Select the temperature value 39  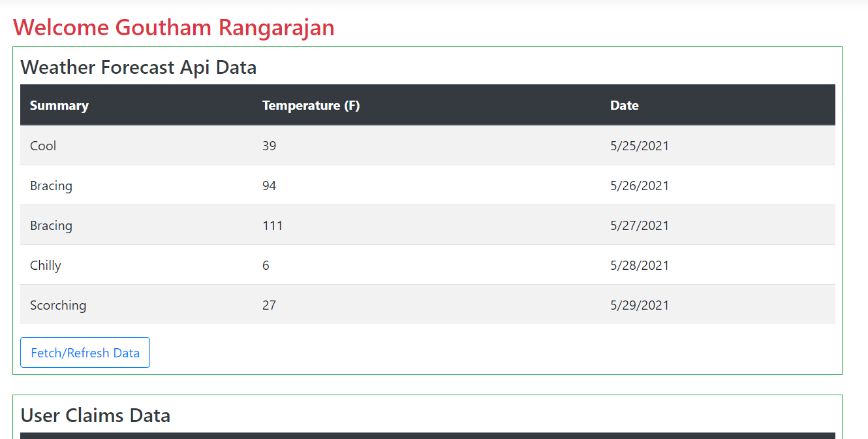(270, 146)
